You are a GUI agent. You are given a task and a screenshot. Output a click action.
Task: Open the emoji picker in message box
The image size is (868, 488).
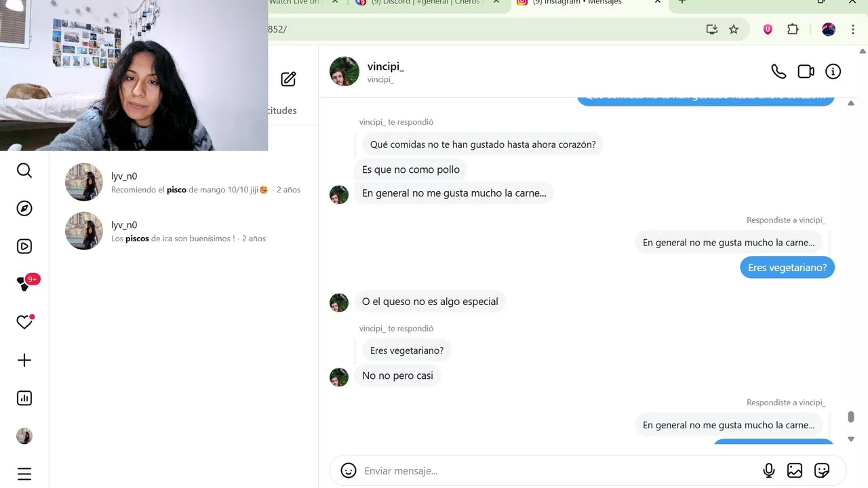pos(349,470)
